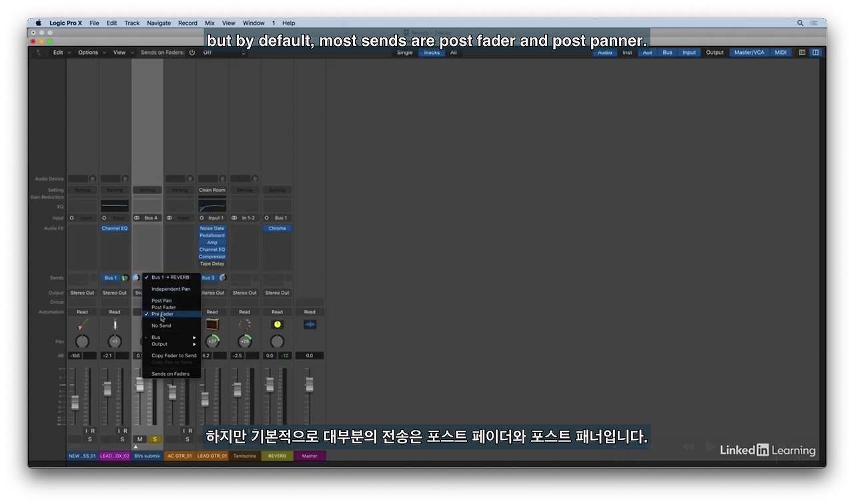
Task: Toggle Aux channel type filter
Action: tap(647, 53)
